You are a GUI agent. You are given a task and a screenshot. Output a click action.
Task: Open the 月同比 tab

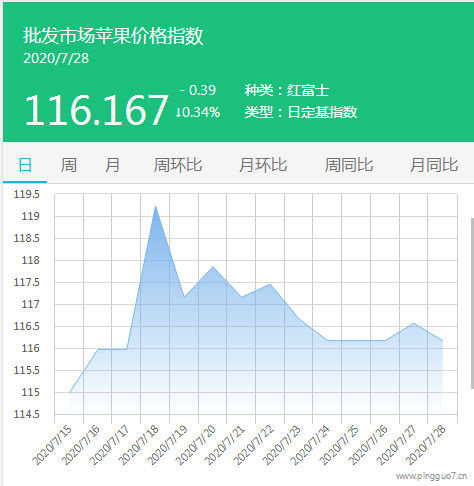tap(434, 165)
